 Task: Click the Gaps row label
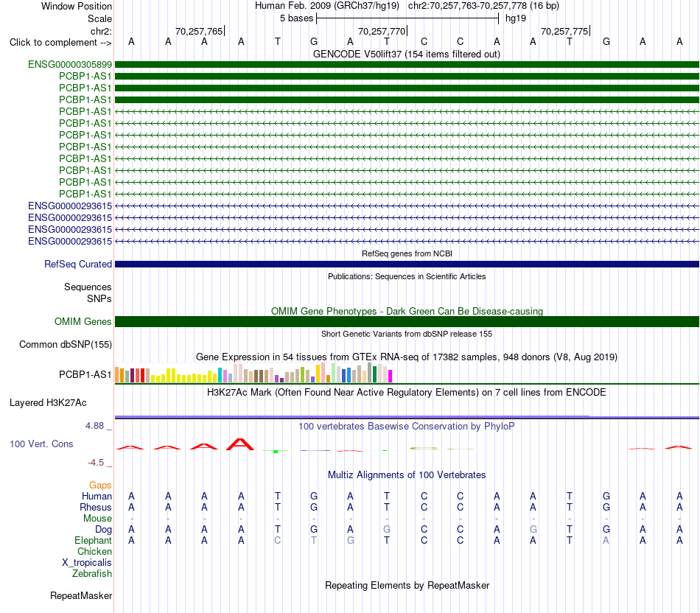(x=100, y=486)
